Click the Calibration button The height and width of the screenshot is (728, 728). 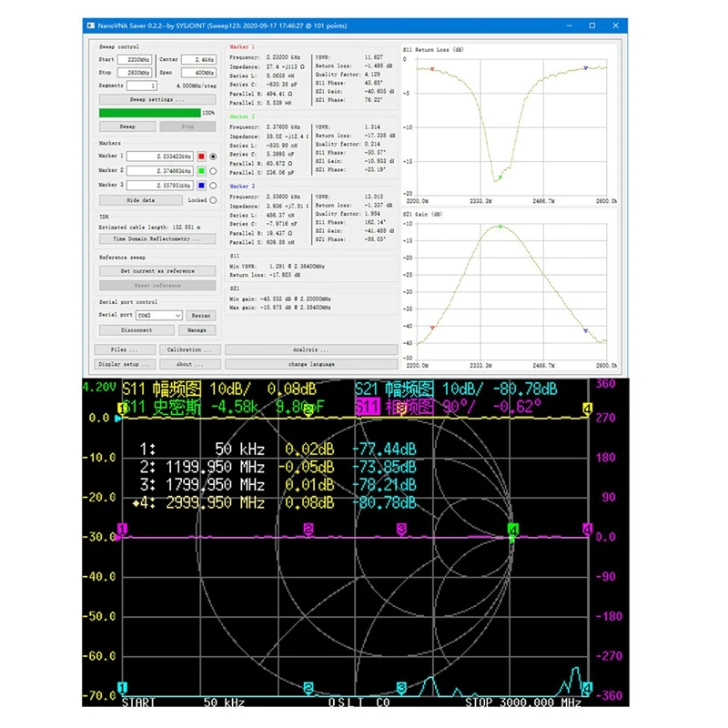click(x=190, y=349)
